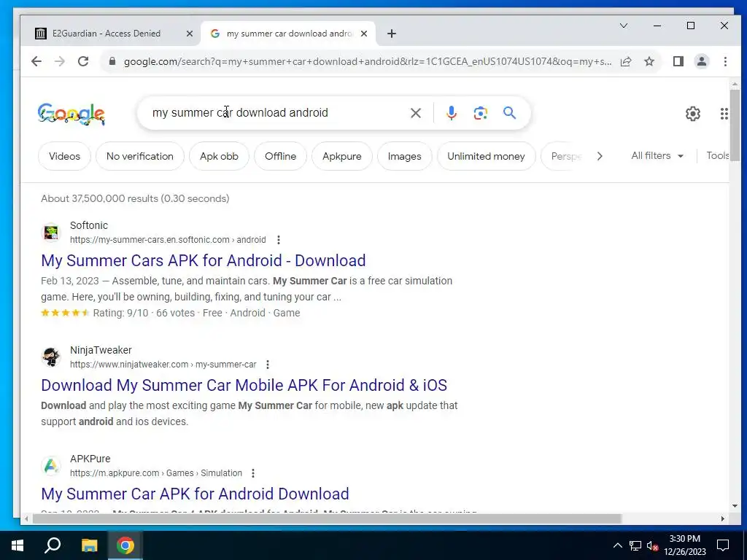Open Download My Summer Car Mobile APK link
The height and width of the screenshot is (560, 747).
point(244,385)
